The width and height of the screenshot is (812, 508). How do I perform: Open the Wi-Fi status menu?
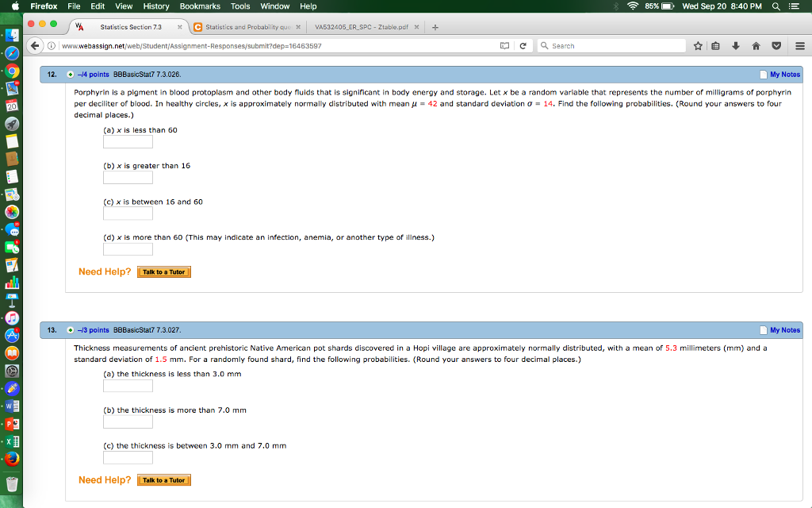(634, 6)
